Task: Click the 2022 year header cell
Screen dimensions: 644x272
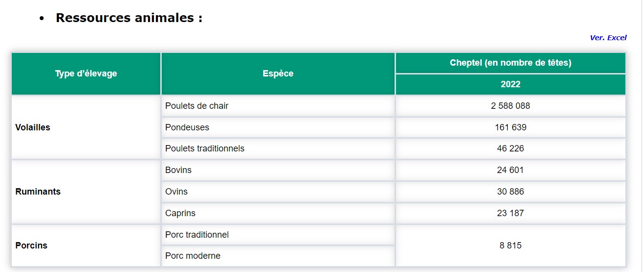Action: (x=510, y=84)
